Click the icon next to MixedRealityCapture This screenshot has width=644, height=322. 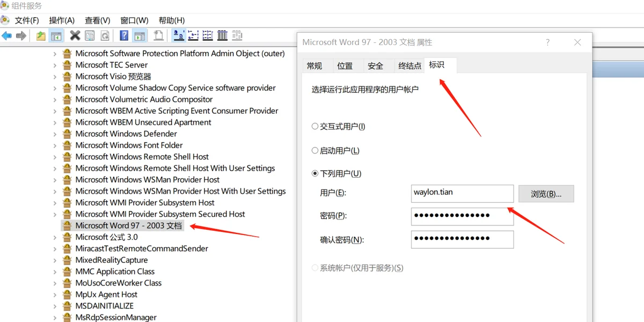[x=67, y=260]
